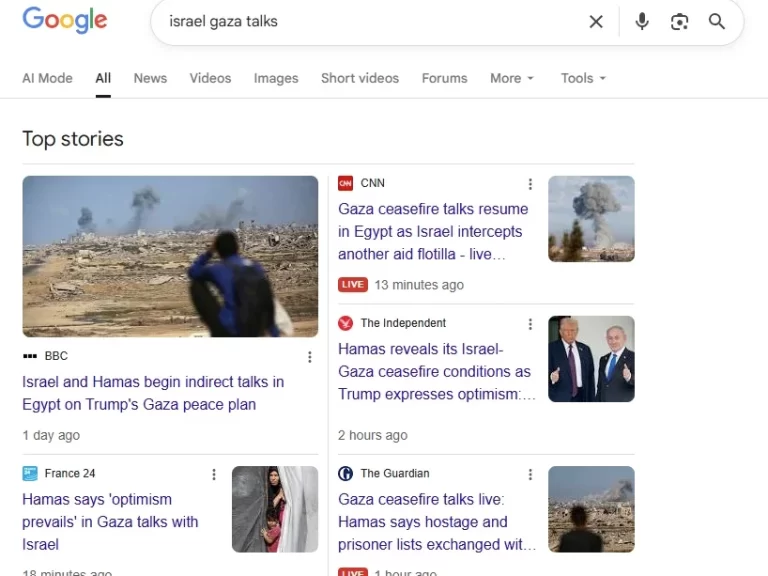Open the Images tab
The width and height of the screenshot is (768, 576).
[x=276, y=78]
